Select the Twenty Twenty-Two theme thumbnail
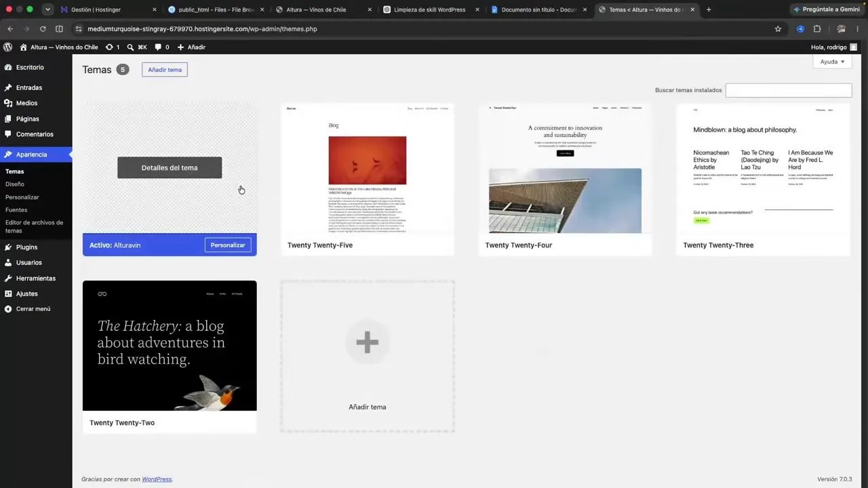 pos(170,346)
